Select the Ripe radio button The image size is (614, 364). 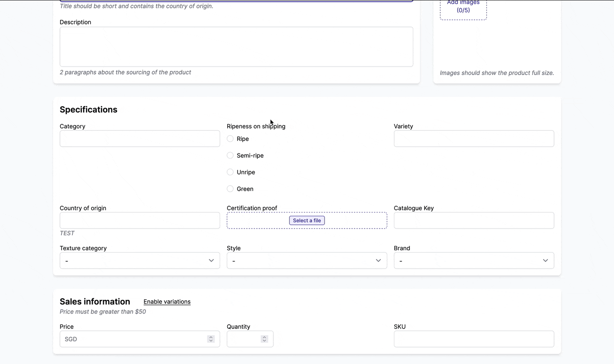pos(230,139)
